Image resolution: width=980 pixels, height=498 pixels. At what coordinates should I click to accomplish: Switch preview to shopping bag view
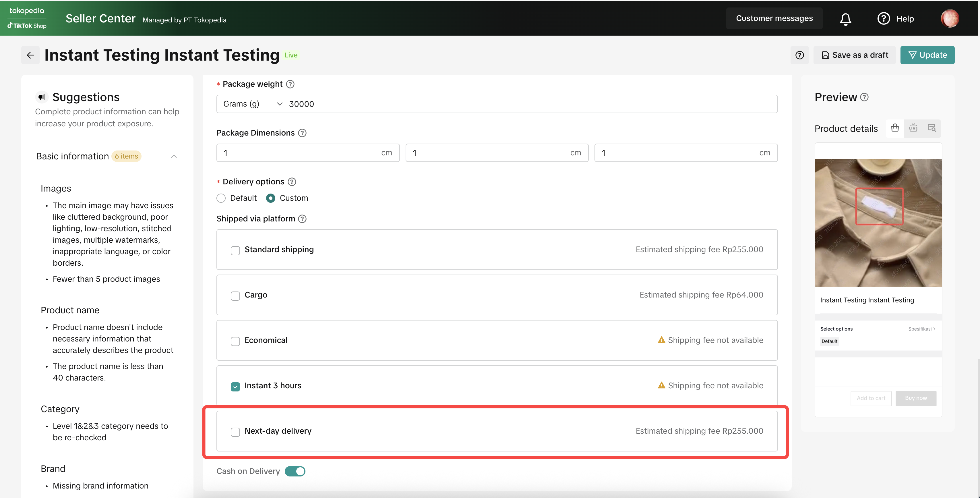895,128
